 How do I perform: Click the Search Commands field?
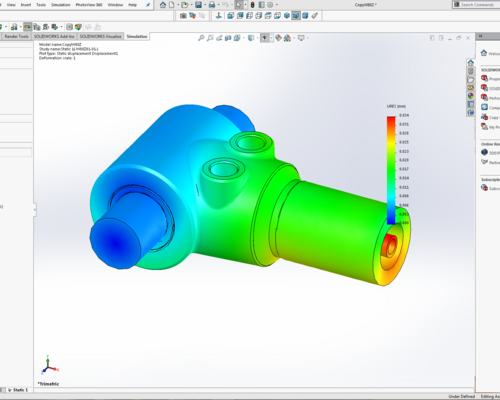tap(477, 5)
